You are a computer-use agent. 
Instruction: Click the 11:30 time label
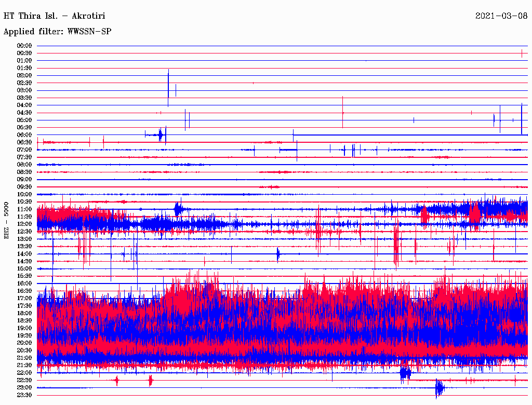[x=24, y=217]
